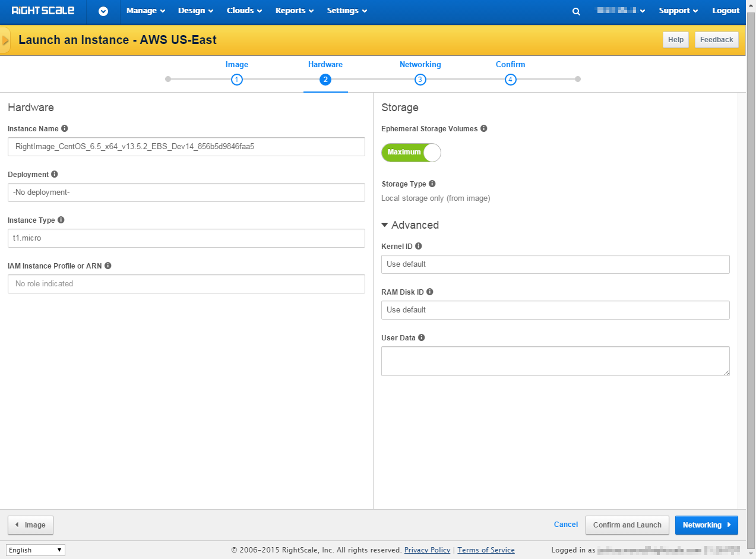Click the Logout link
The width and height of the screenshot is (756, 559).
pyautogui.click(x=726, y=11)
